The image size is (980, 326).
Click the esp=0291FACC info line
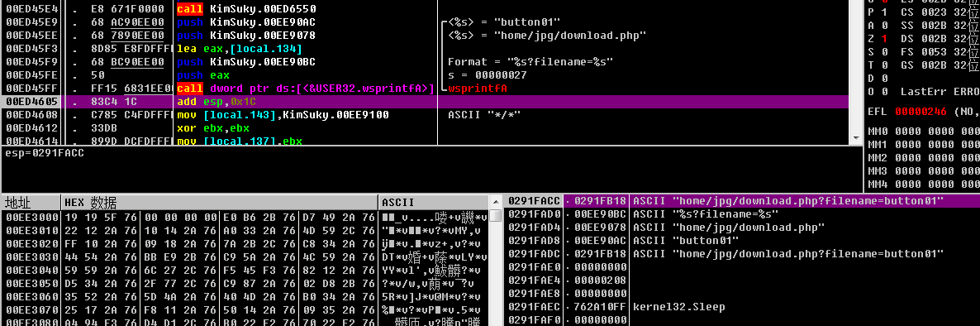click(x=45, y=153)
